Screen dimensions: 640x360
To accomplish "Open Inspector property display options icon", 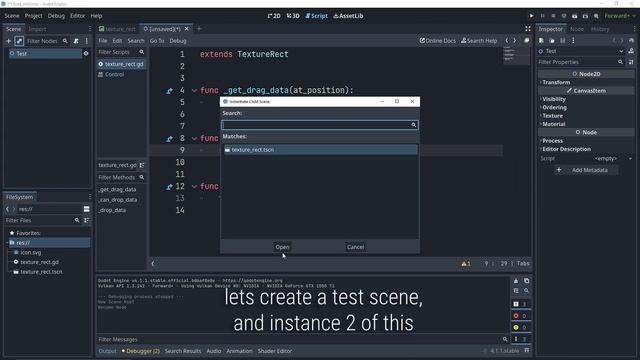I will 631,62.
